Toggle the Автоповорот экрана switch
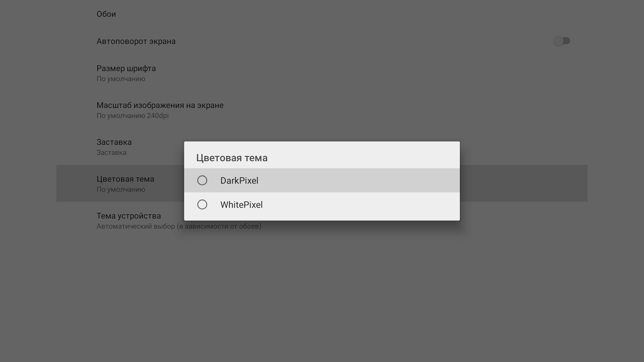This screenshot has width=644, height=362. (x=561, y=41)
